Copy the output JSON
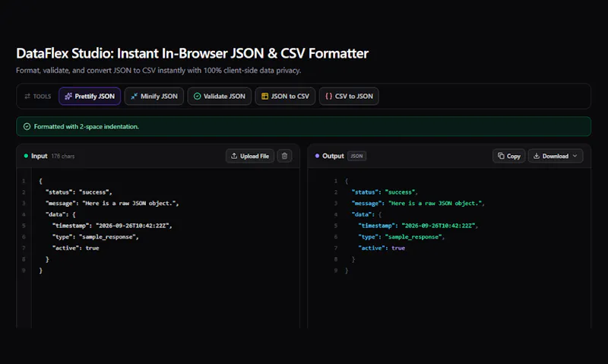608x364 pixels. tap(508, 156)
